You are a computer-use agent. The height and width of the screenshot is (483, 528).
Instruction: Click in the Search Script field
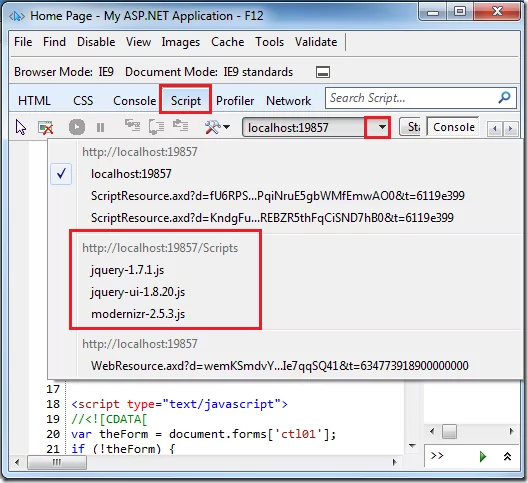point(412,98)
